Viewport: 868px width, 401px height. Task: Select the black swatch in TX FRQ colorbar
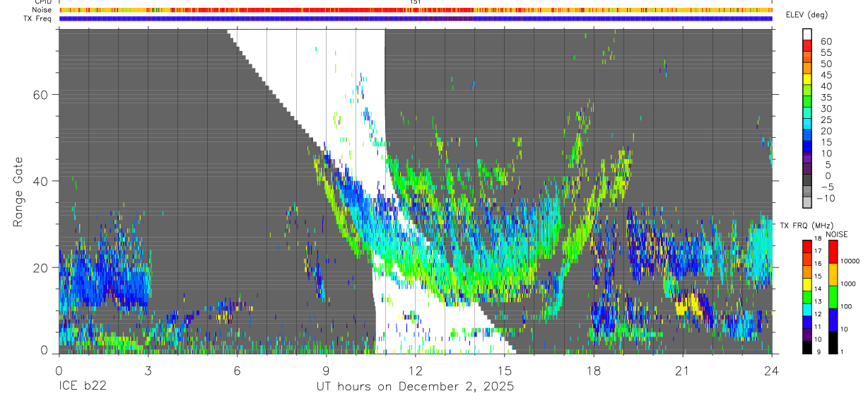(x=806, y=347)
